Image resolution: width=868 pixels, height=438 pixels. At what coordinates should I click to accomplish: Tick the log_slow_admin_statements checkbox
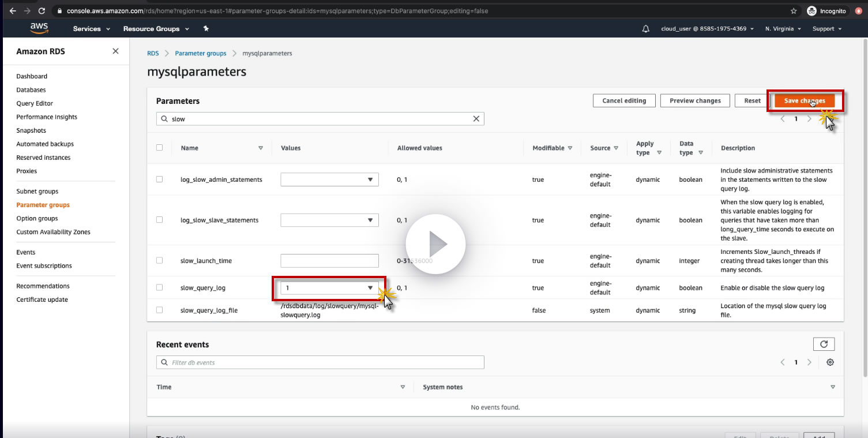pyautogui.click(x=160, y=179)
